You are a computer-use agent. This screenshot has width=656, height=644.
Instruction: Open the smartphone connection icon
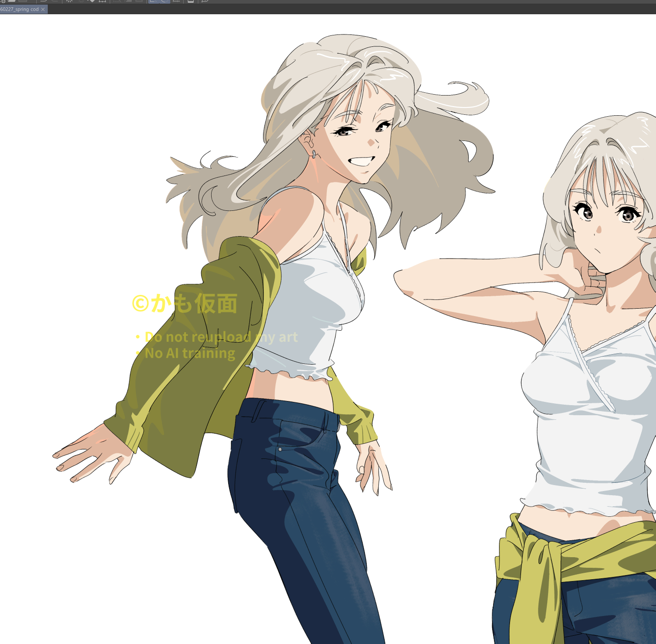(x=191, y=1)
